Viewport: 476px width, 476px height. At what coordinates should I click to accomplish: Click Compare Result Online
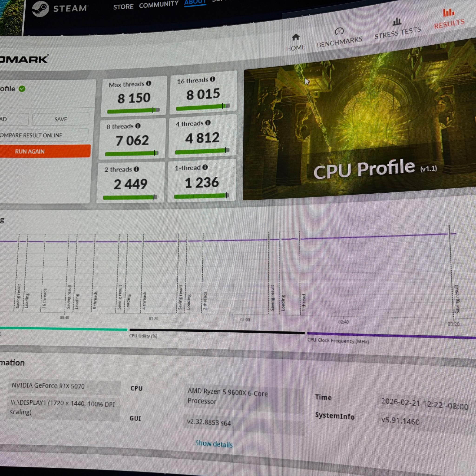click(x=44, y=135)
